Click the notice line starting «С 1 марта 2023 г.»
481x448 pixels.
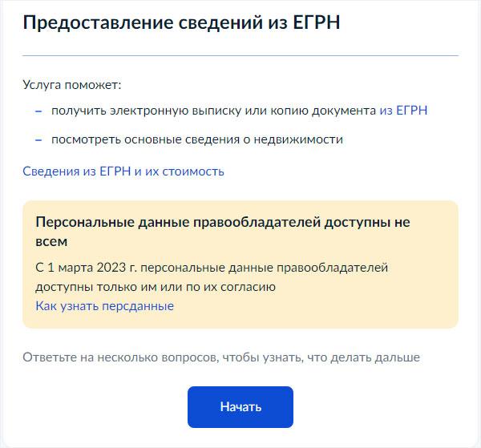[212, 267]
